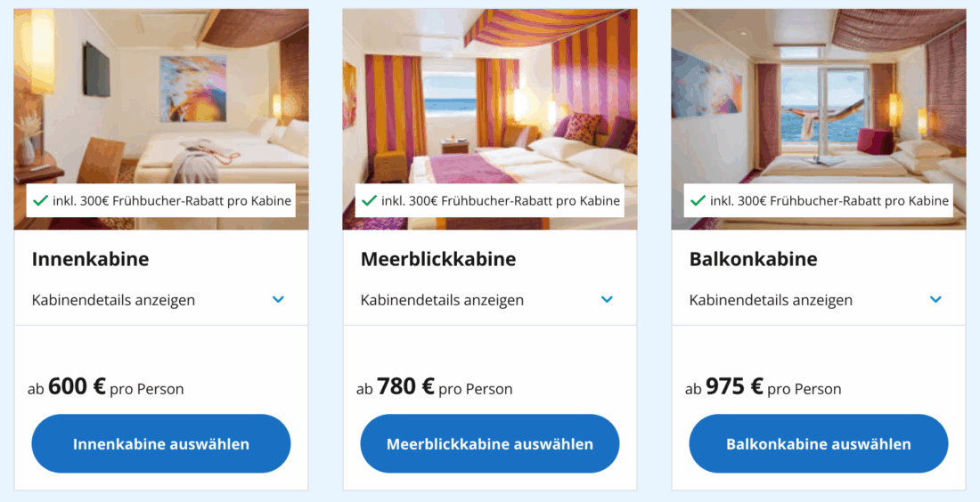Click the Balkonkabine title text
Viewport: 980px width, 502px height.
[753, 259]
